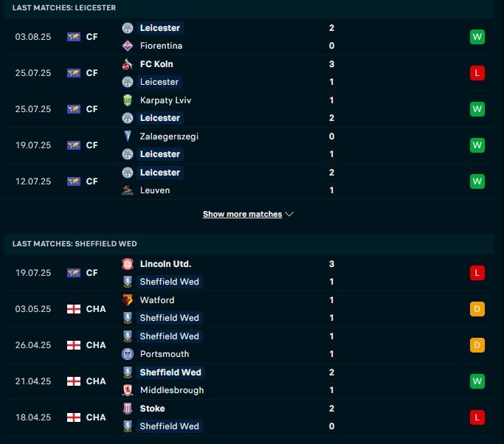
Task: Click the Portsmouth club badge
Action: (128, 354)
